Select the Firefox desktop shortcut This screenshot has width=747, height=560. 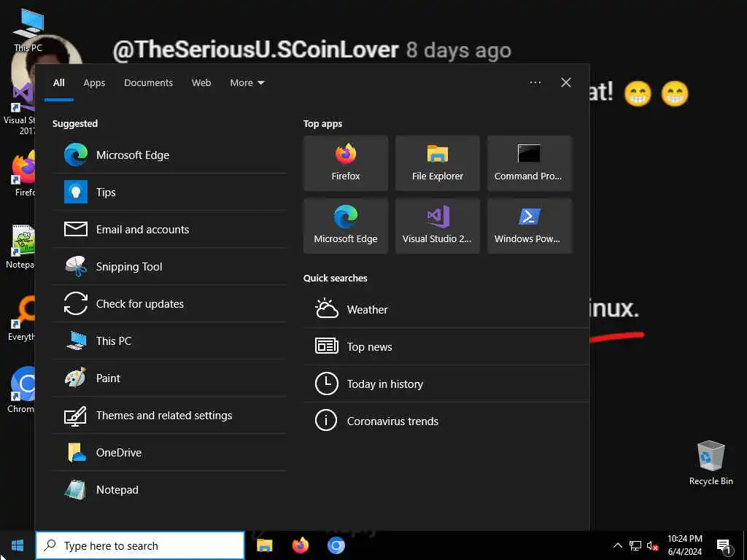(23, 174)
